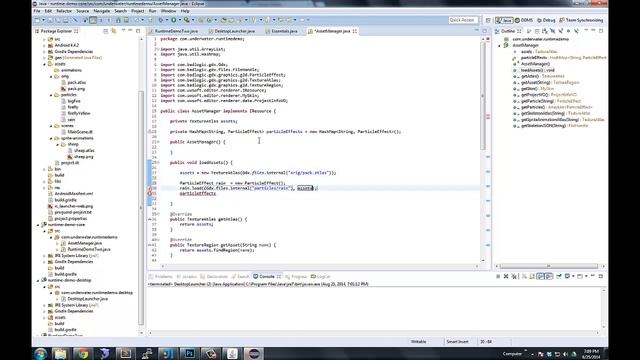The width and height of the screenshot is (640, 360).
Task: Open Team Synchronizing perspective
Action: tap(581, 20)
